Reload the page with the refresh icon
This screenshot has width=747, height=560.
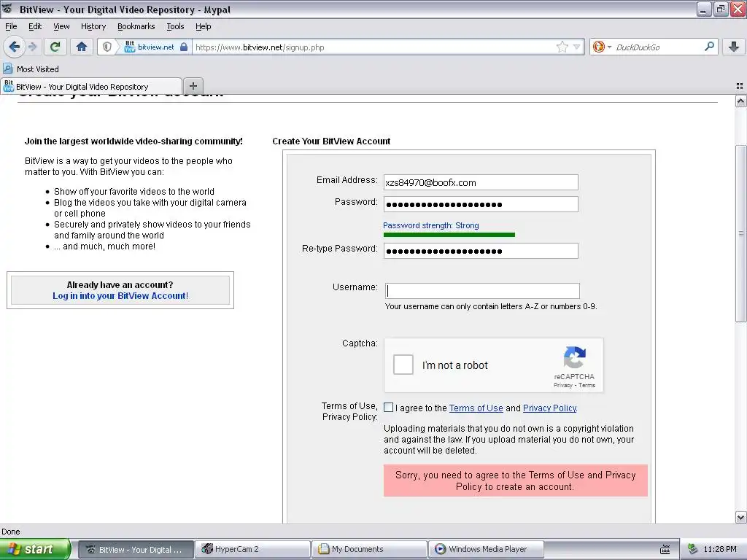coord(55,47)
